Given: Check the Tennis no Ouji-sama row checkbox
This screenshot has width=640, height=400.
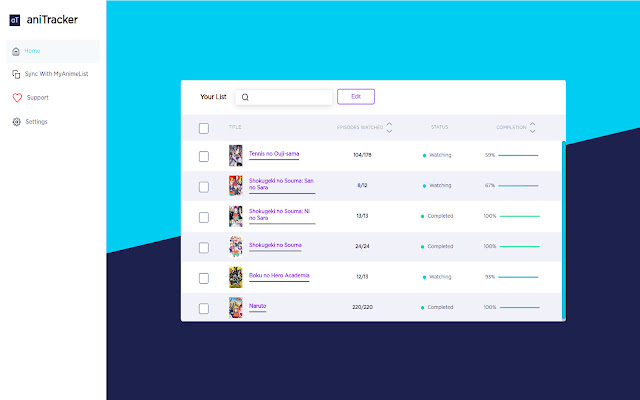Looking at the screenshot, I should pos(204,156).
